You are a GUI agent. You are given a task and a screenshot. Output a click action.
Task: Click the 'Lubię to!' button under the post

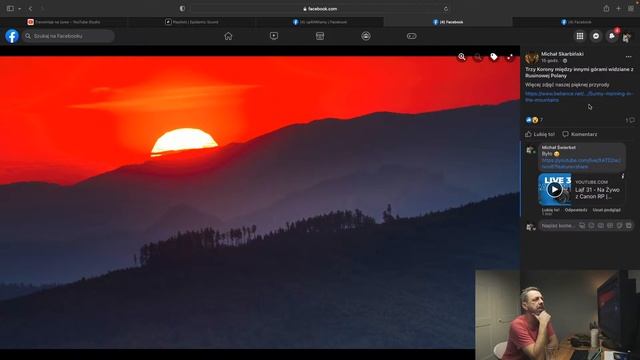tap(540, 134)
